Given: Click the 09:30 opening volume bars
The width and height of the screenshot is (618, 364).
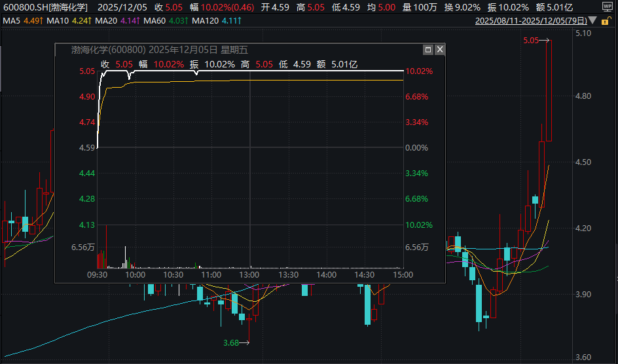Looking at the screenshot, I should (x=101, y=259).
